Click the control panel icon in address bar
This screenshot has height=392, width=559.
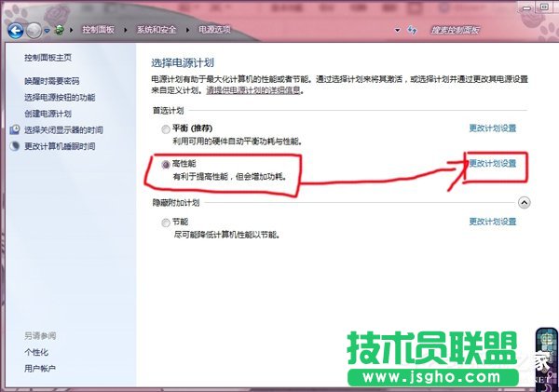(x=60, y=30)
